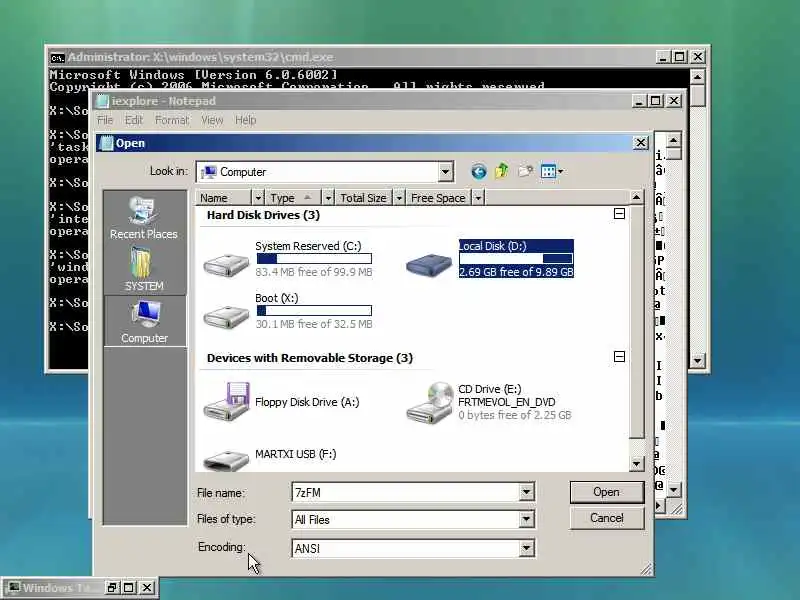Open the Free Space column filter arrow

(478, 198)
